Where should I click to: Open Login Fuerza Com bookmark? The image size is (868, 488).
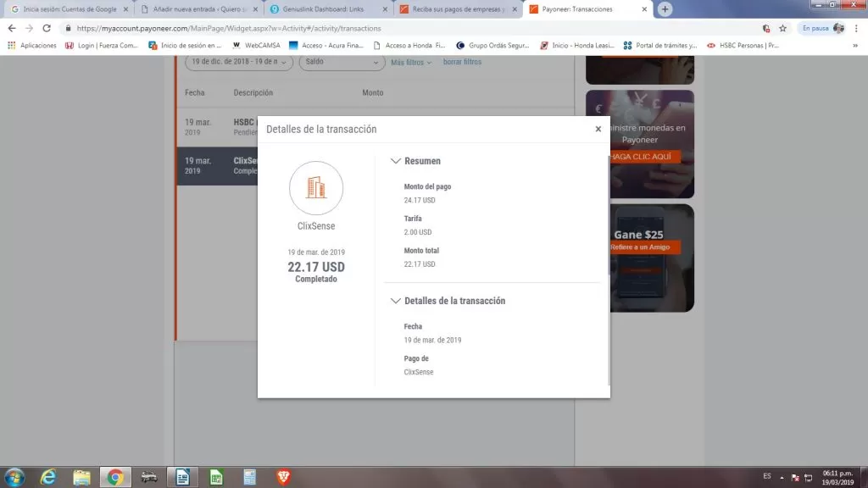pos(101,46)
